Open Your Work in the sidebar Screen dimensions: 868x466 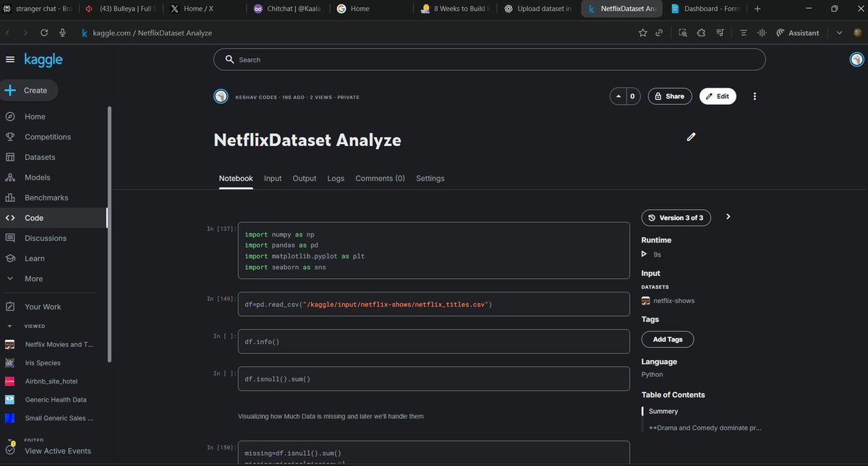point(43,307)
